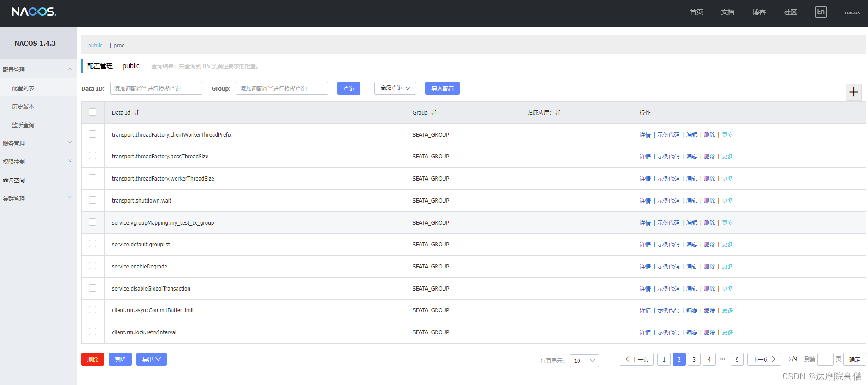
Task: Select the public namespace tab
Action: tap(95, 45)
